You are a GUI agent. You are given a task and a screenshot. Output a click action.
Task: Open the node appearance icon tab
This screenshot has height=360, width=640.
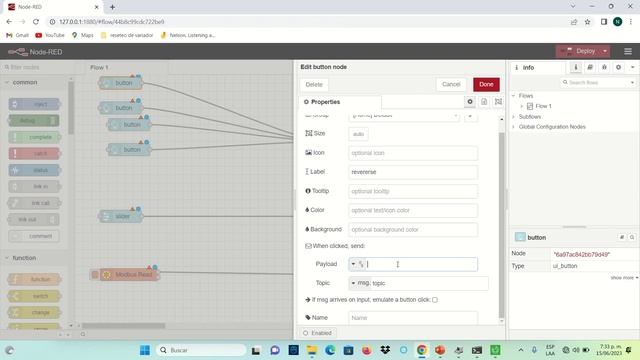[498, 102]
